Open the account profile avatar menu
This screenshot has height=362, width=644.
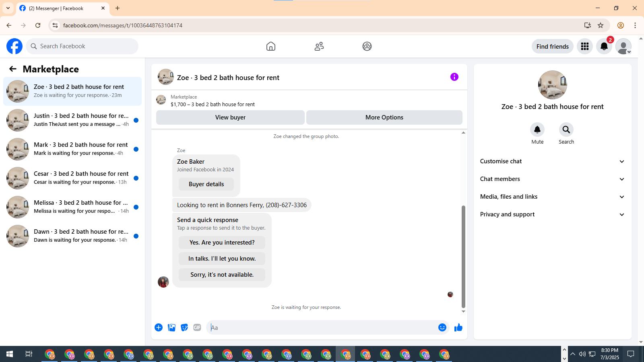point(623,46)
